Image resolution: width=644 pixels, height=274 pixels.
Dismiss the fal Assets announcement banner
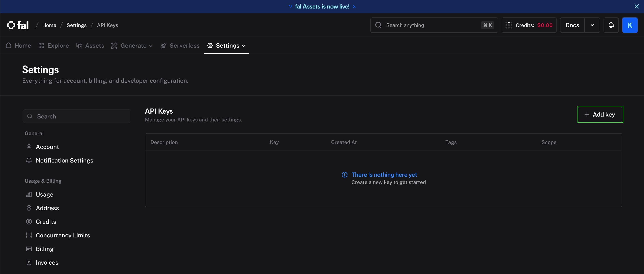[x=637, y=6]
